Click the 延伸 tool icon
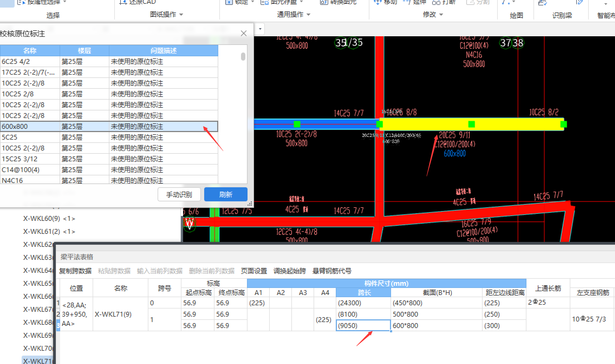Viewport: 615px width, 364px height. pos(406,2)
